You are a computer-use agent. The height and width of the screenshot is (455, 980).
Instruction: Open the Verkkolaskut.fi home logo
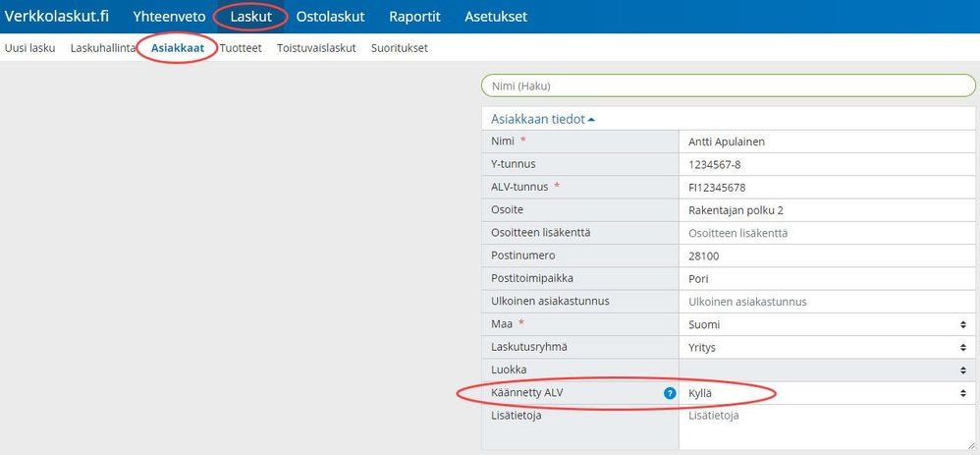tap(57, 17)
